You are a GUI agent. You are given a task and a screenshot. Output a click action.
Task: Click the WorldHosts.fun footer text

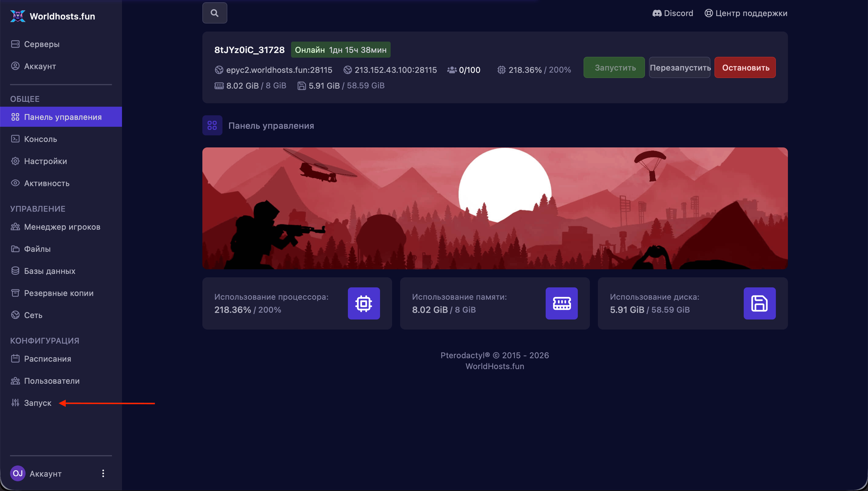495,366
